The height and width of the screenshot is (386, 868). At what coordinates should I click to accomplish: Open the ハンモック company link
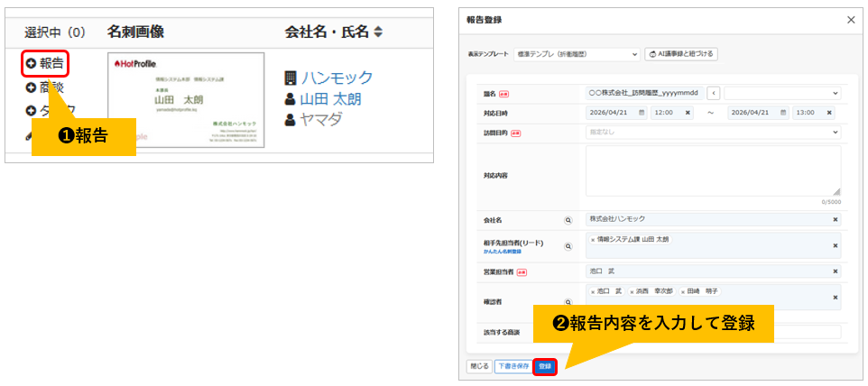pos(337,78)
